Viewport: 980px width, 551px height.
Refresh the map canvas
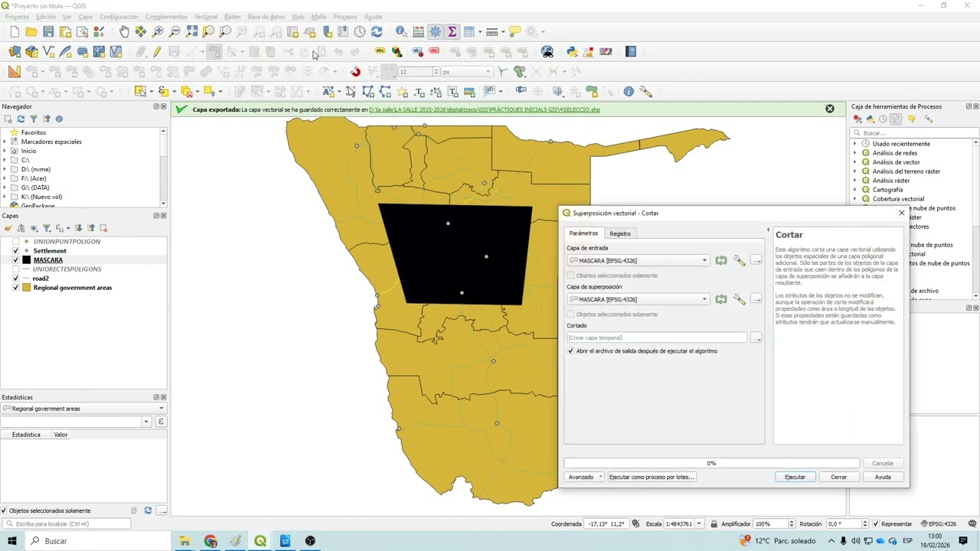click(x=377, y=31)
